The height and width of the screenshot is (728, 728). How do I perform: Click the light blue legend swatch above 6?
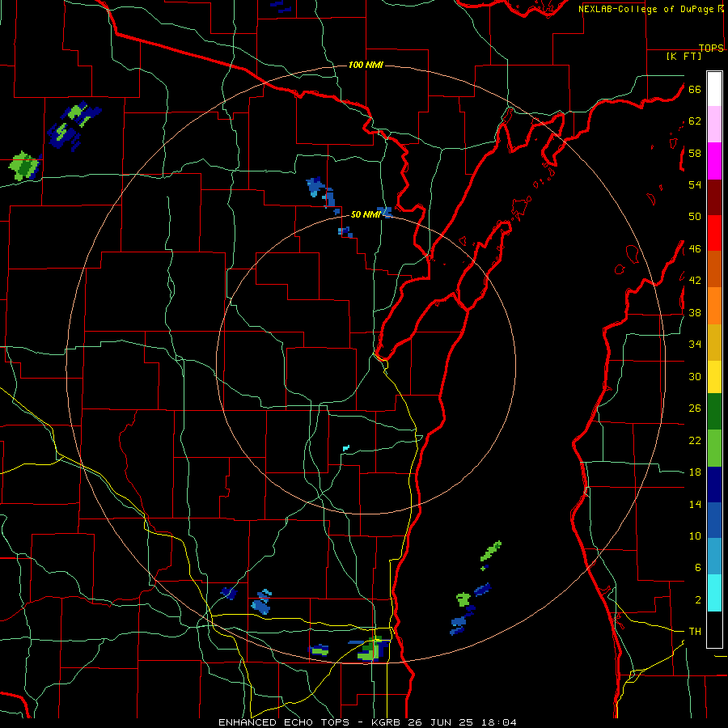[x=714, y=557]
